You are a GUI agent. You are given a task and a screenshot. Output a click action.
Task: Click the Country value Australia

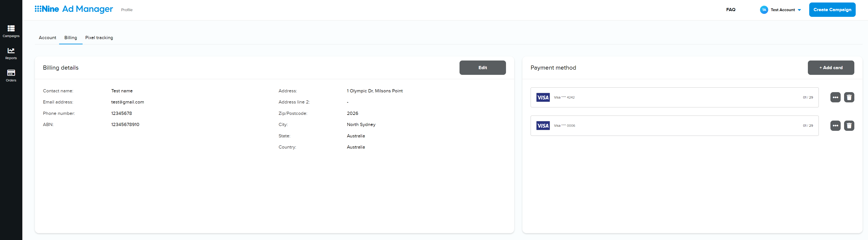[356, 147]
